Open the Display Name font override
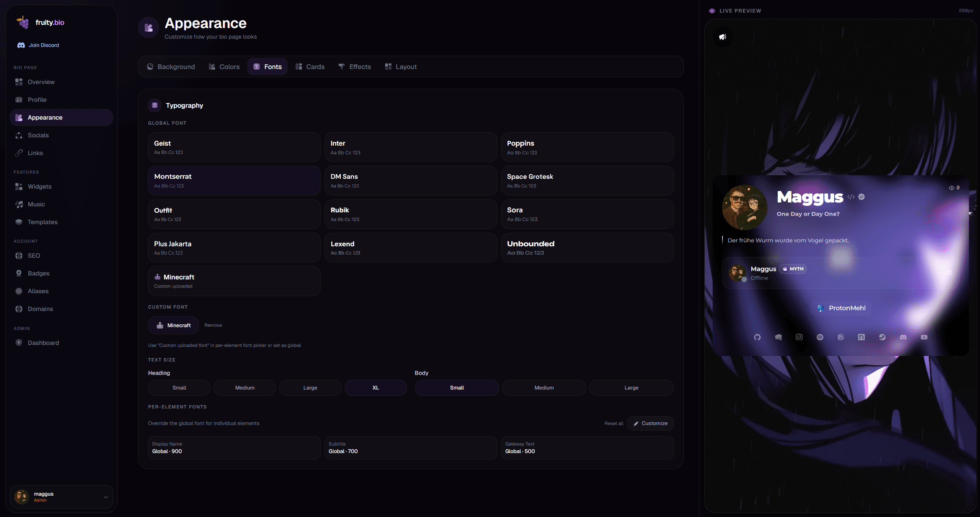The height and width of the screenshot is (517, 980). tap(234, 448)
